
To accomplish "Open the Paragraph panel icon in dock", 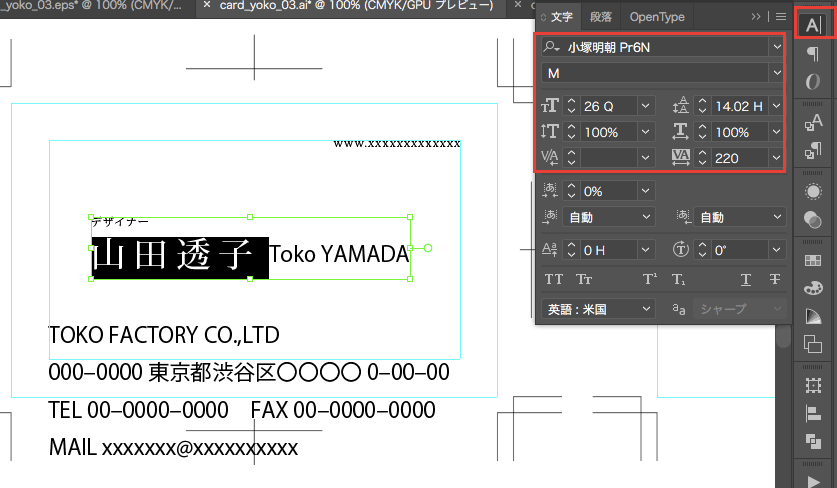I will click(813, 55).
